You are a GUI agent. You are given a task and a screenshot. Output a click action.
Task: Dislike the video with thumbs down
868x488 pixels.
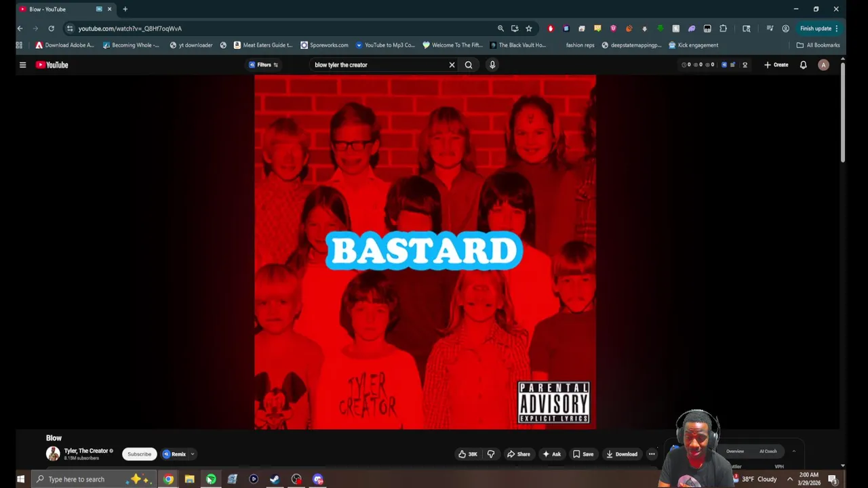tap(491, 454)
